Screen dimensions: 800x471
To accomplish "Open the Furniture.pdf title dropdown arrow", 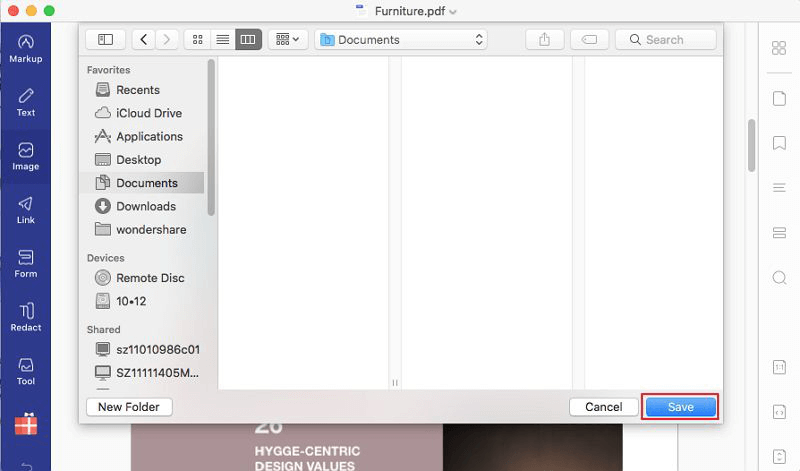I will click(x=453, y=12).
